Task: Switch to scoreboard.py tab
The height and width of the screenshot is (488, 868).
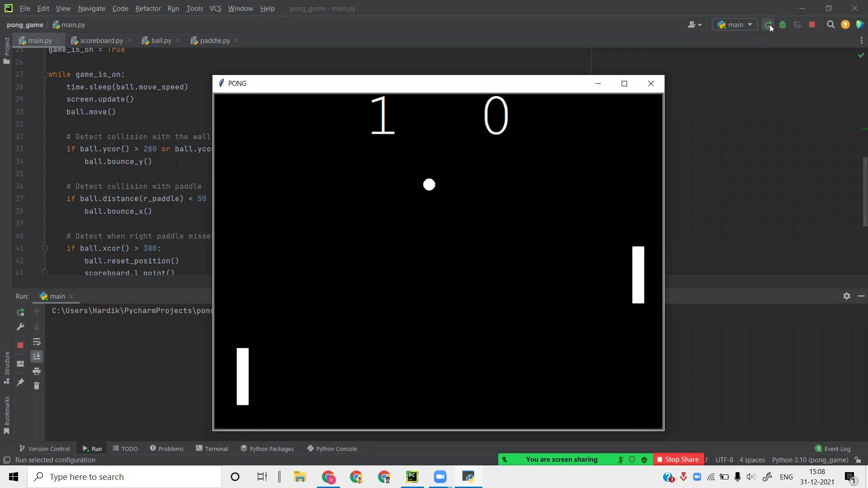Action: (x=101, y=41)
